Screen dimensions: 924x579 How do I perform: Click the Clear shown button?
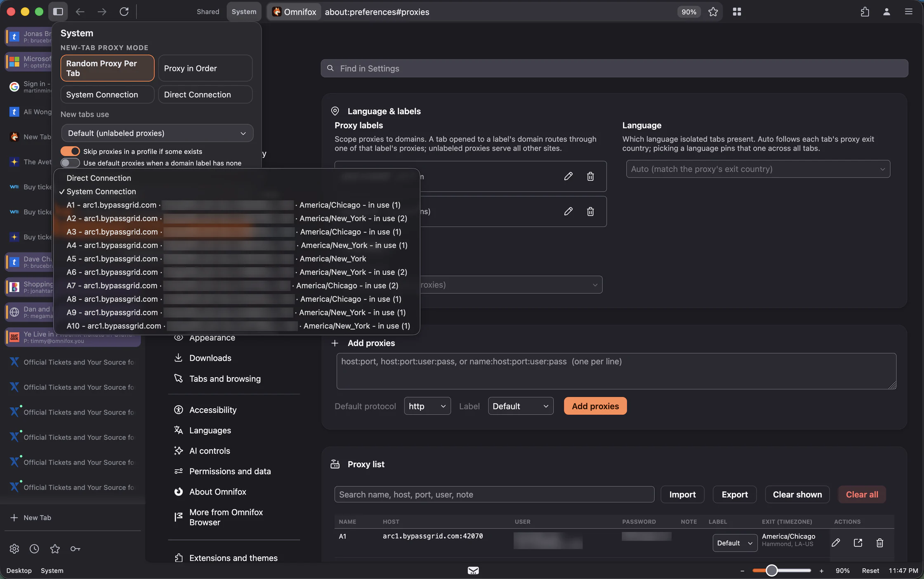797,494
